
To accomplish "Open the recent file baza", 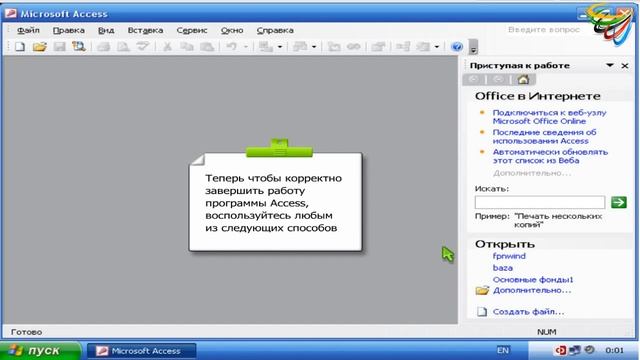I will coord(502,268).
